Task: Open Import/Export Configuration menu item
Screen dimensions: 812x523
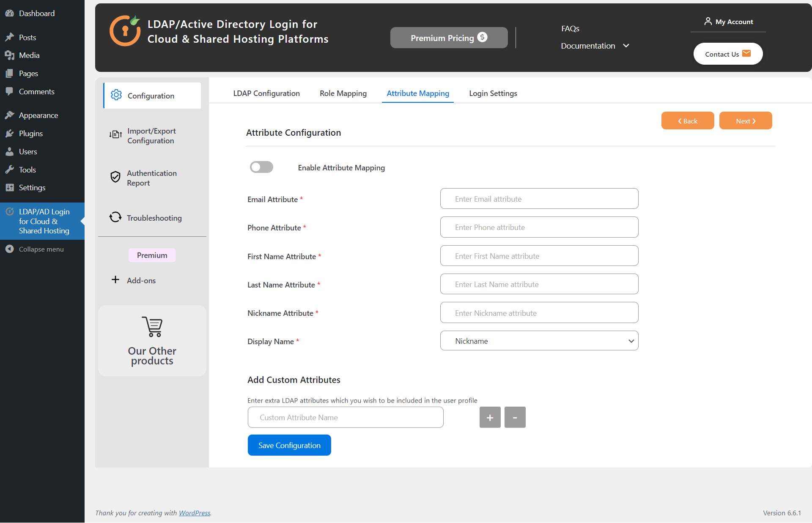Action: click(152, 136)
